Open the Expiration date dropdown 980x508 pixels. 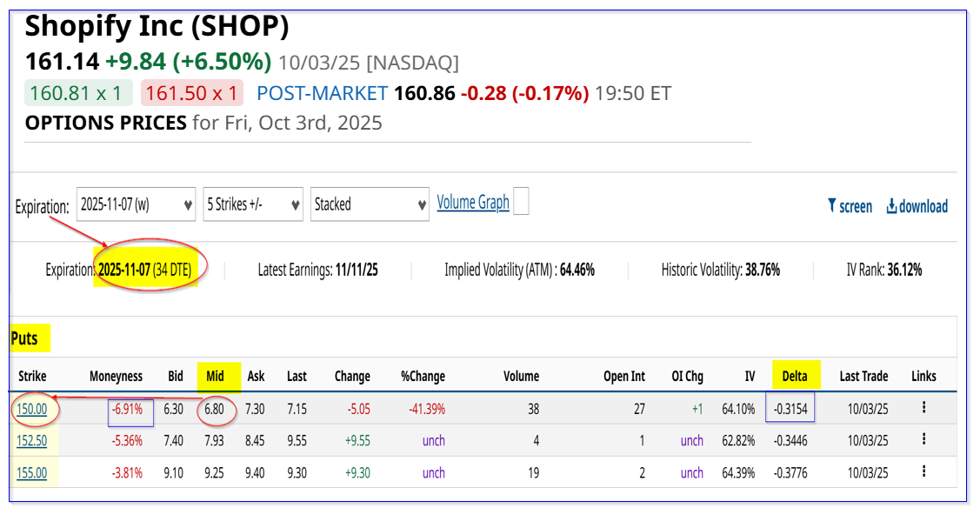136,205
